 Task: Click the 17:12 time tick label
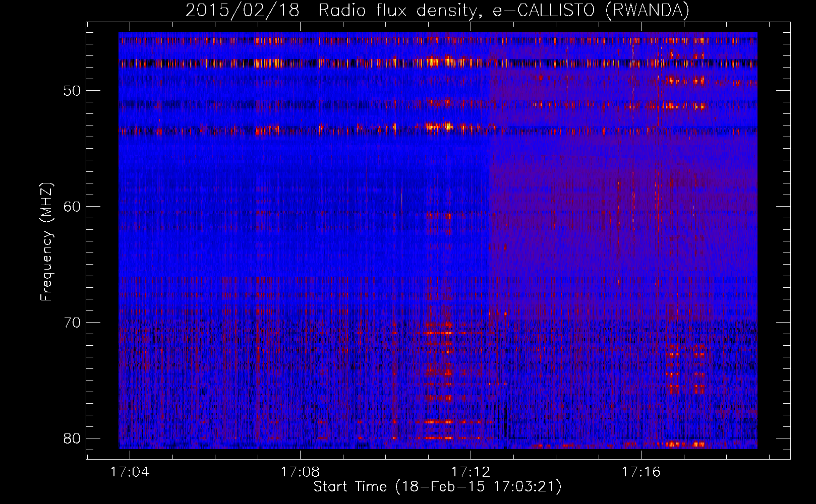pyautogui.click(x=471, y=472)
